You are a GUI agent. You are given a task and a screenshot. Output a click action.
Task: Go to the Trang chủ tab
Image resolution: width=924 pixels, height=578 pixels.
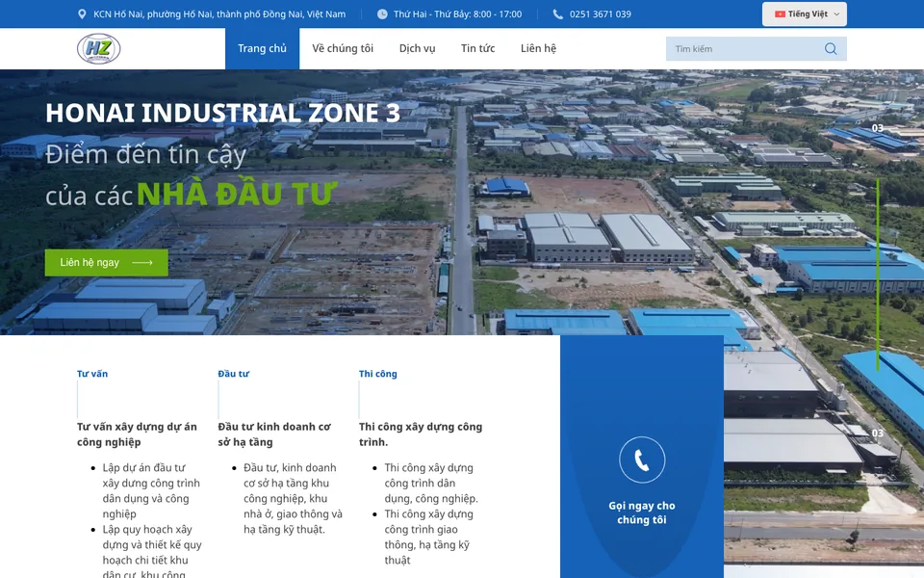(x=262, y=48)
